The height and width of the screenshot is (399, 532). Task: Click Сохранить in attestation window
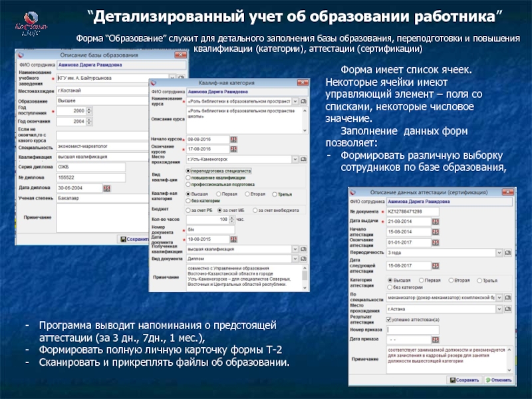click(x=464, y=380)
